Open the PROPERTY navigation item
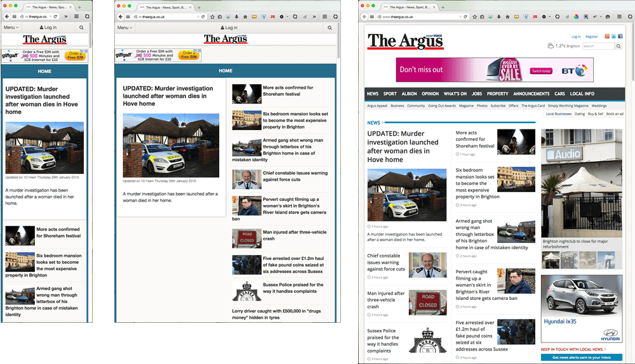Screen dimensions: 635x364 (x=497, y=93)
